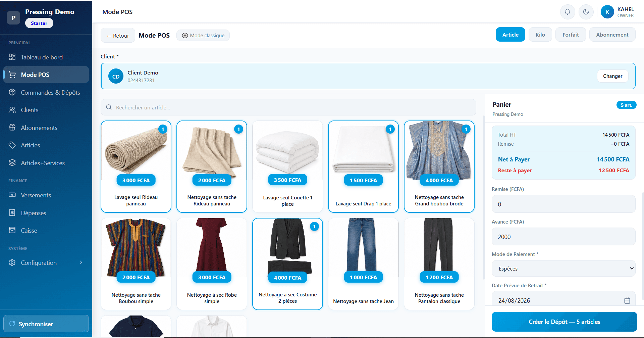Add Lavage seul Couette 1 place article

point(287,166)
